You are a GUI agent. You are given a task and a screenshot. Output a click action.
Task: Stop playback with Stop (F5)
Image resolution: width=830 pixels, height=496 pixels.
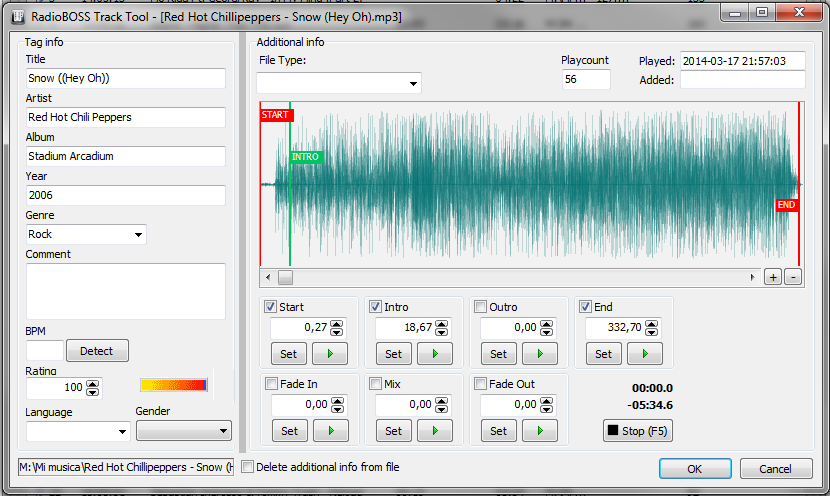638,431
